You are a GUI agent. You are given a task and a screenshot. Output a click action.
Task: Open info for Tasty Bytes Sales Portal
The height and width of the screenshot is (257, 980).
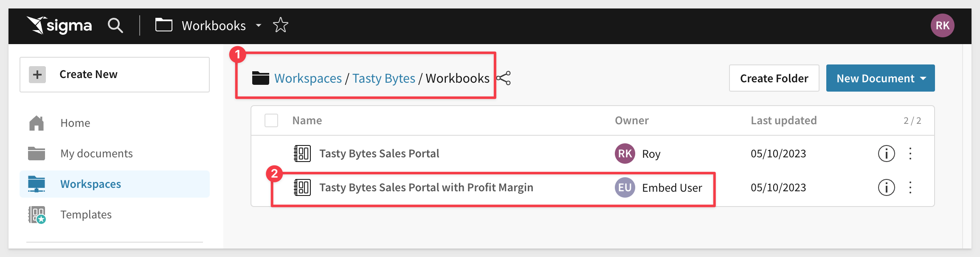(886, 154)
